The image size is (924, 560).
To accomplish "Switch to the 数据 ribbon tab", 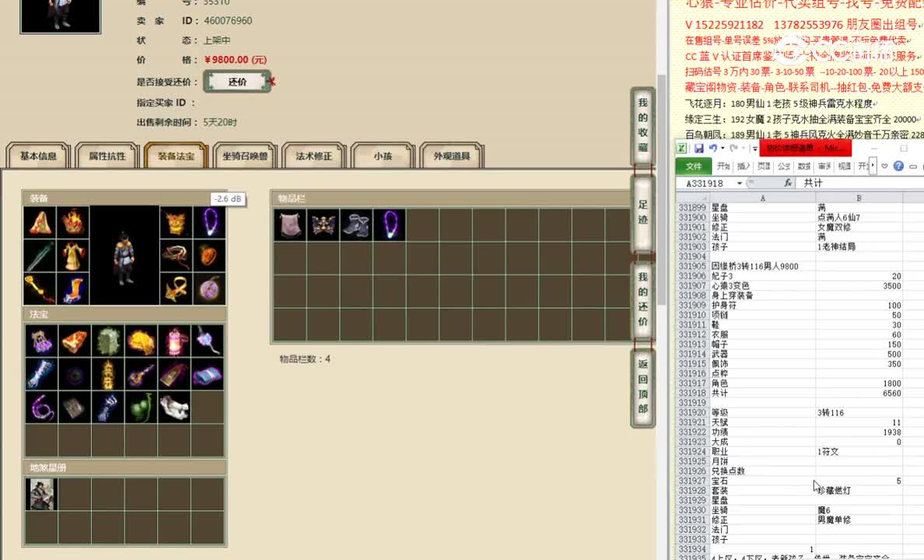I will point(805,166).
